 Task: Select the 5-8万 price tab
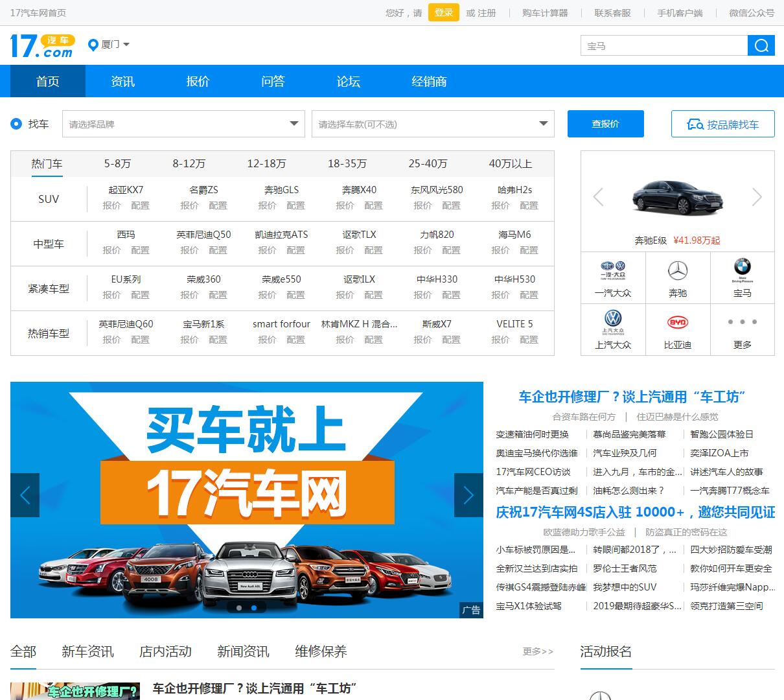tap(117, 164)
